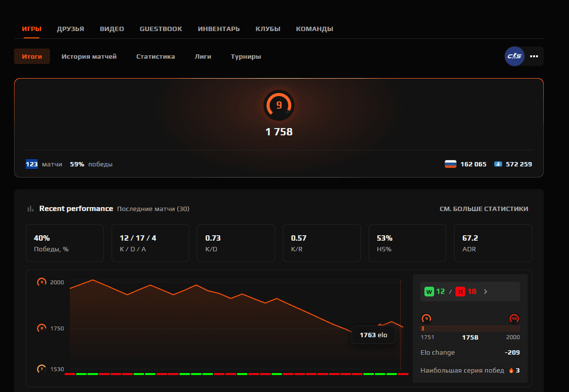
Task: Click the fire streak icon beside 3
Action: point(511,371)
